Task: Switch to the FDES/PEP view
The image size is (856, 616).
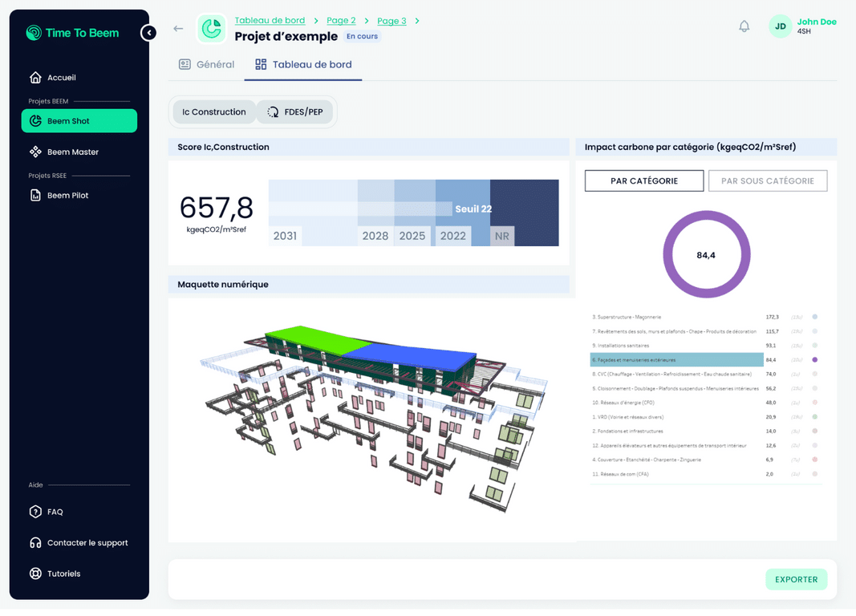Action: (294, 111)
